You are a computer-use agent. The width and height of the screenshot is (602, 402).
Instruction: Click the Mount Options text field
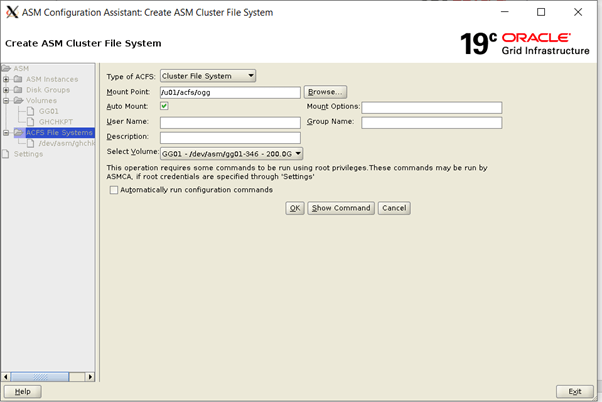pyautogui.click(x=431, y=107)
